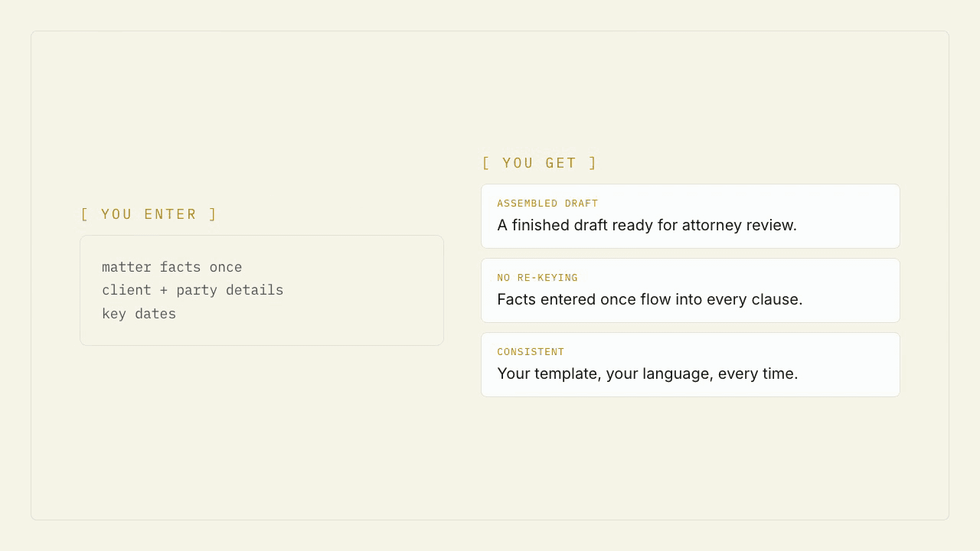Select the 'key dates' line

[x=139, y=314]
